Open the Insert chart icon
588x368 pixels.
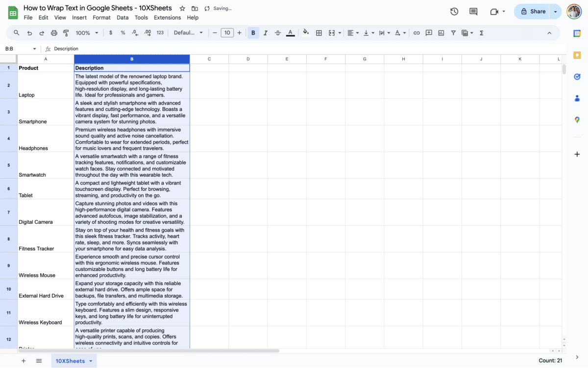point(441,32)
